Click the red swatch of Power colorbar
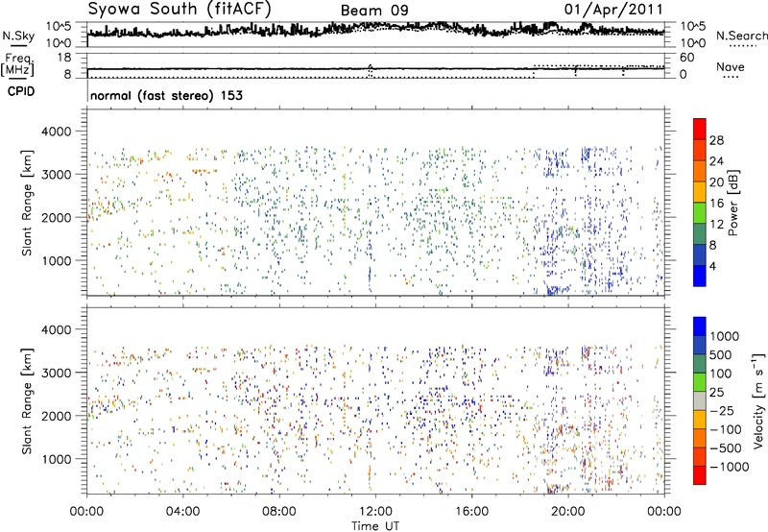Image resolution: width=768 pixels, height=532 pixels. tap(700, 129)
